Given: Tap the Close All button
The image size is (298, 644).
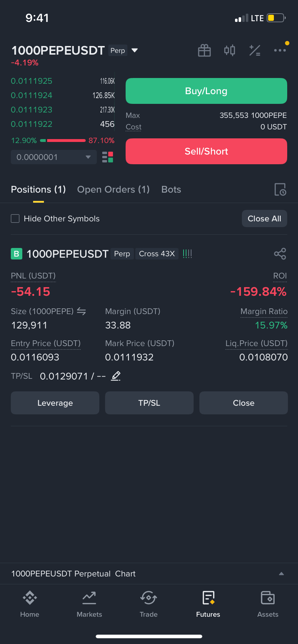Looking at the screenshot, I should (x=265, y=218).
